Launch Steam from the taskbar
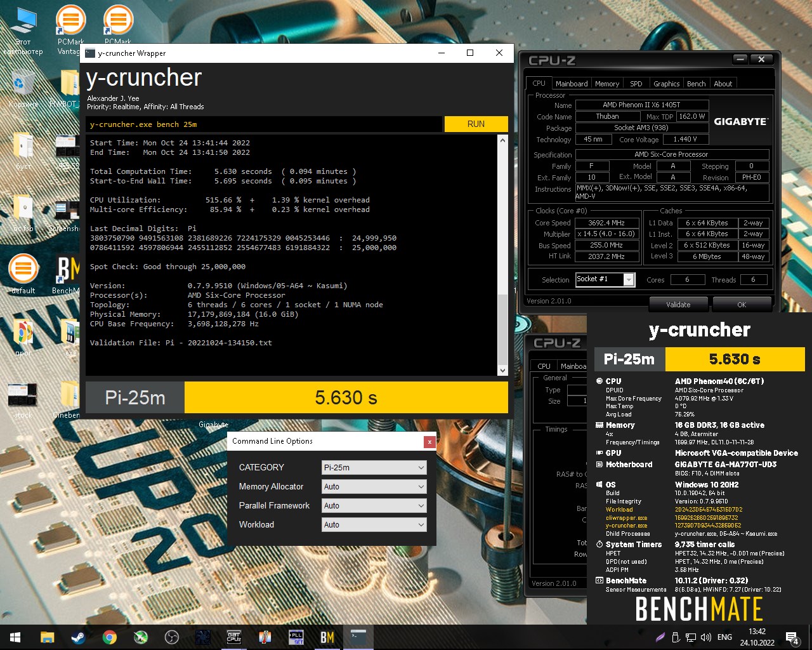This screenshot has height=650, width=812. (x=78, y=637)
